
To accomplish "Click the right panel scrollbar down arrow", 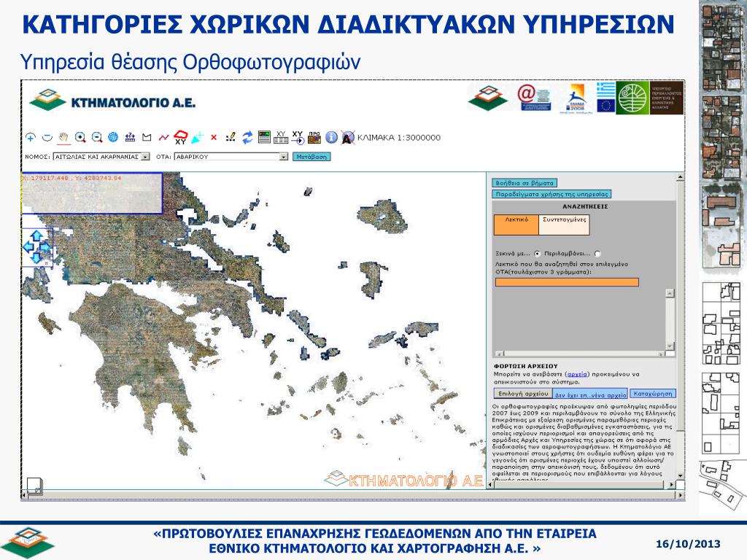I will point(680,475).
